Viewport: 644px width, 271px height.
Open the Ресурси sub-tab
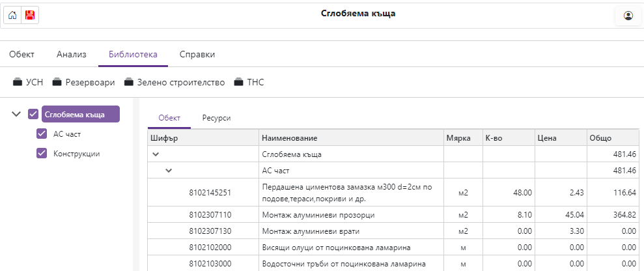216,118
